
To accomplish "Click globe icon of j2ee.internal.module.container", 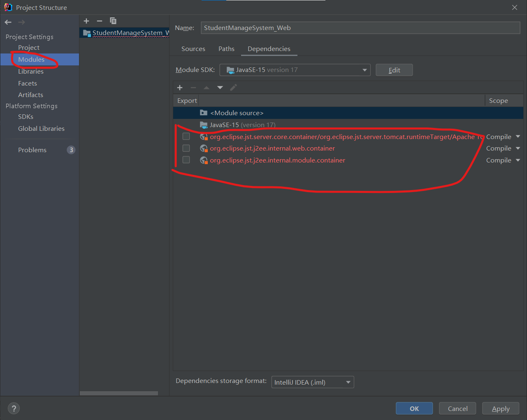I will [204, 160].
